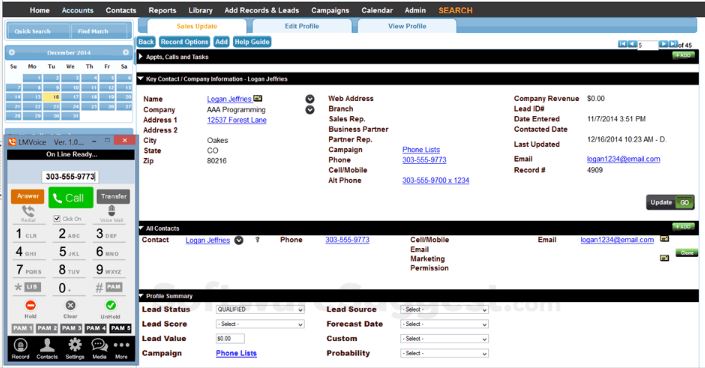Go to the next record arrow
Viewport: 705px width, 368px height.
click(663, 44)
